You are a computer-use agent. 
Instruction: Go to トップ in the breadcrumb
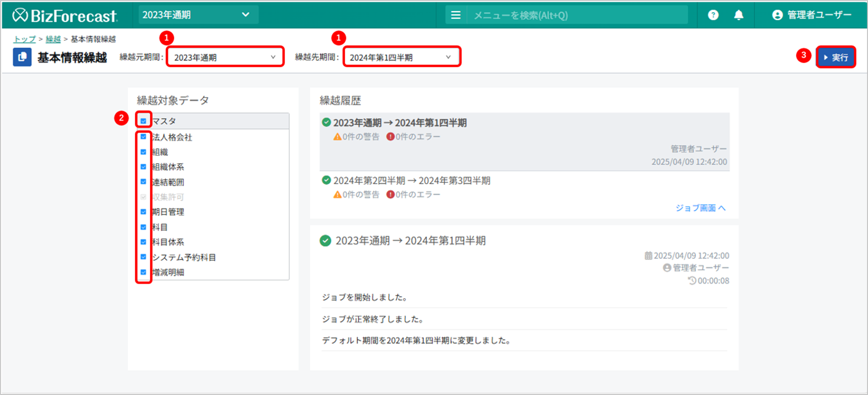coord(24,39)
